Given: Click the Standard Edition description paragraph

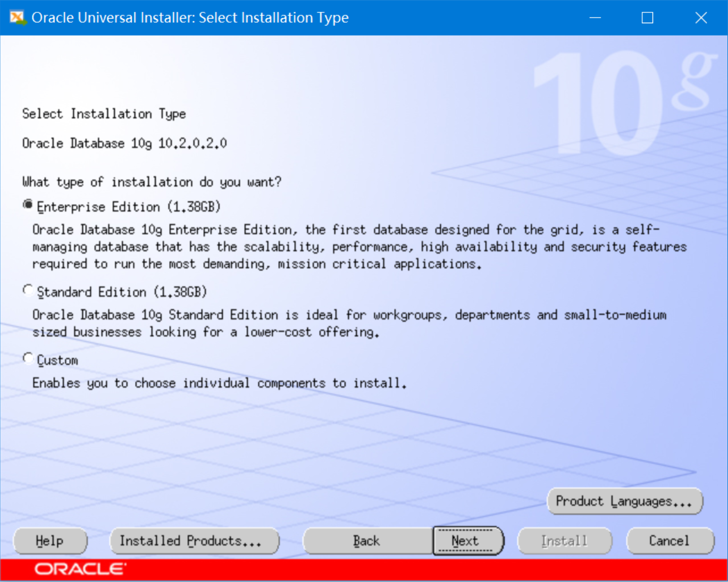Looking at the screenshot, I should coord(349,323).
